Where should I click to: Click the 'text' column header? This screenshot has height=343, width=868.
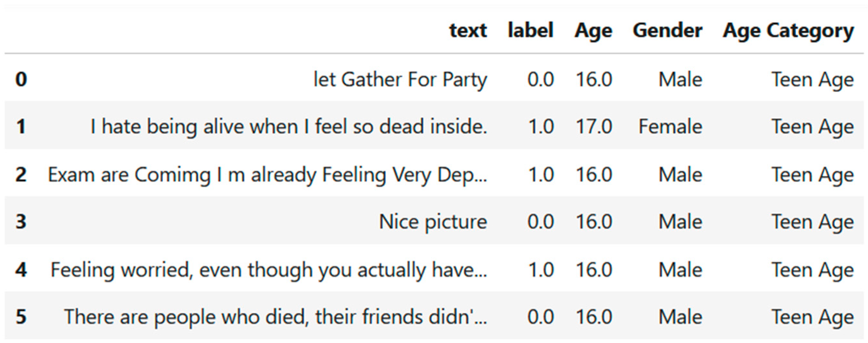pyautogui.click(x=468, y=30)
